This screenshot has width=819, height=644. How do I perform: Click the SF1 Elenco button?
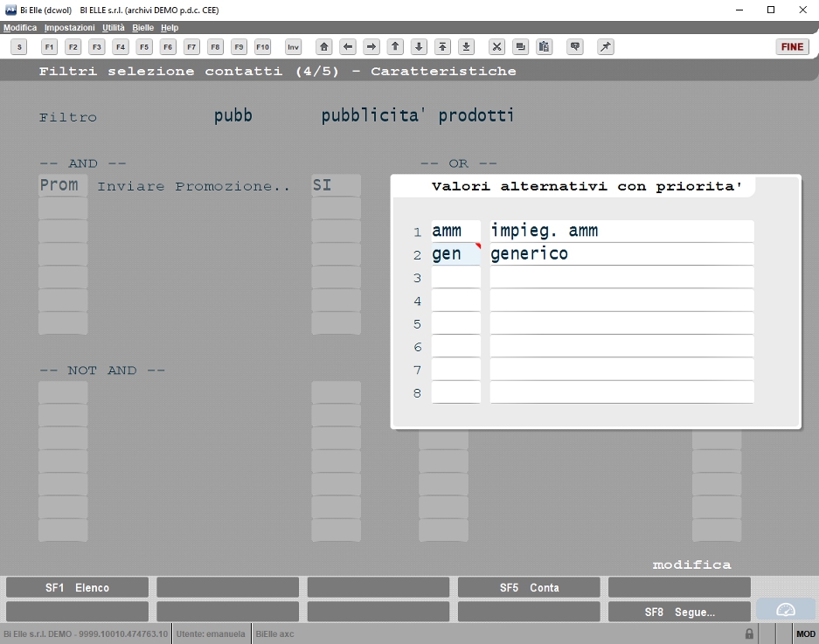click(x=77, y=587)
